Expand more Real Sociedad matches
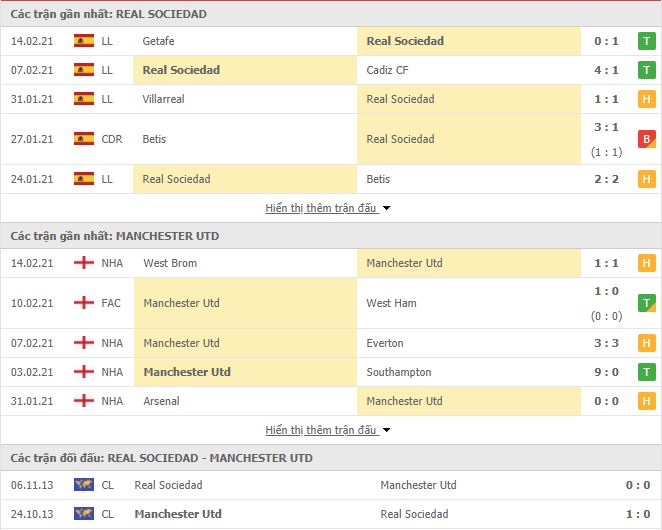 click(x=321, y=208)
